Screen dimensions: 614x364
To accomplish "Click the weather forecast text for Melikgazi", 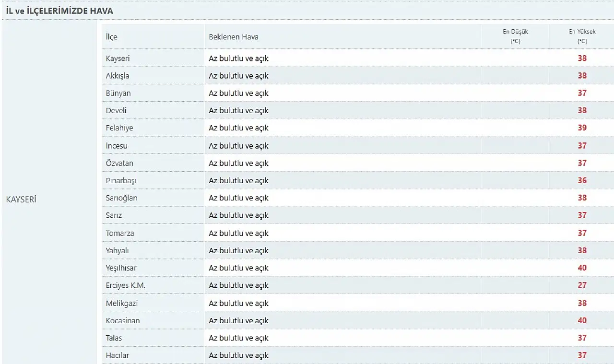I will 238,303.
